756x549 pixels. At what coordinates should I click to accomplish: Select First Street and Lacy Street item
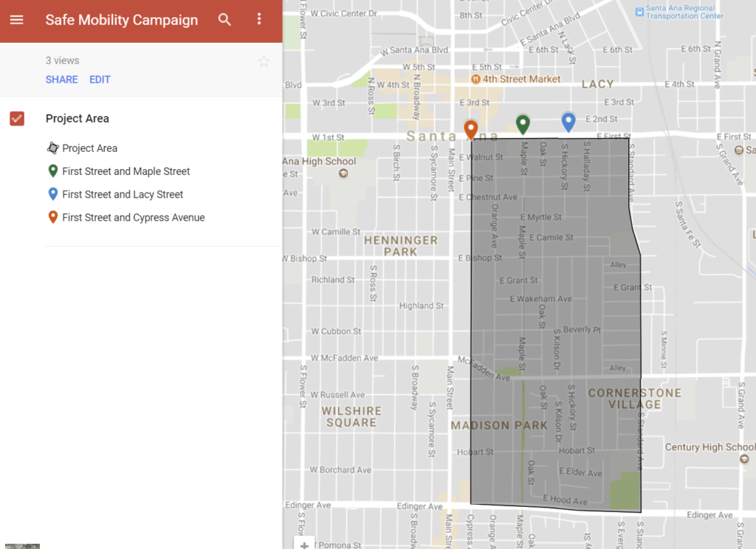(x=123, y=194)
